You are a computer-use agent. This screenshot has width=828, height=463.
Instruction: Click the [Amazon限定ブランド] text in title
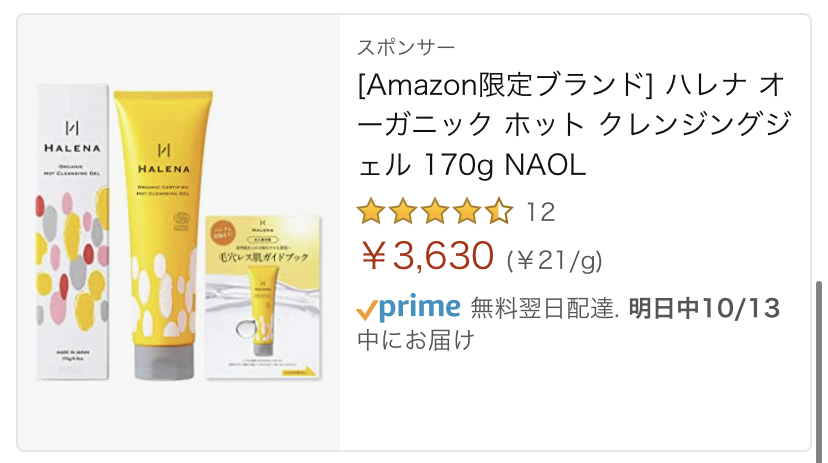tap(505, 86)
